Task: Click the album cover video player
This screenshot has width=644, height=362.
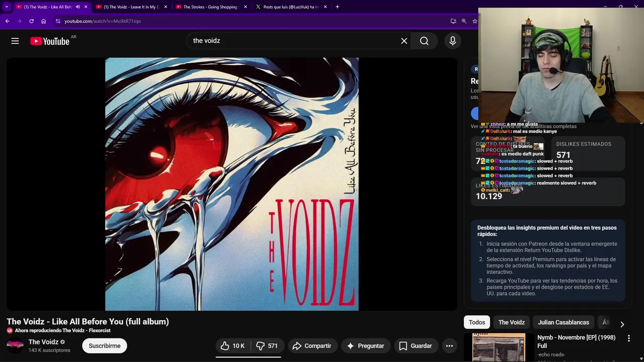Action: pyautogui.click(x=232, y=184)
